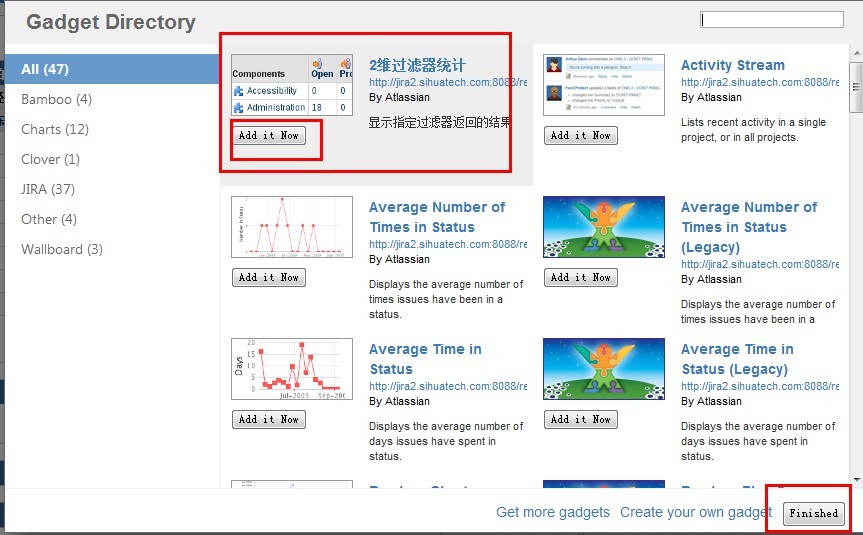
Task: Click the gadget list scrollbar thumb
Action: (x=856, y=87)
